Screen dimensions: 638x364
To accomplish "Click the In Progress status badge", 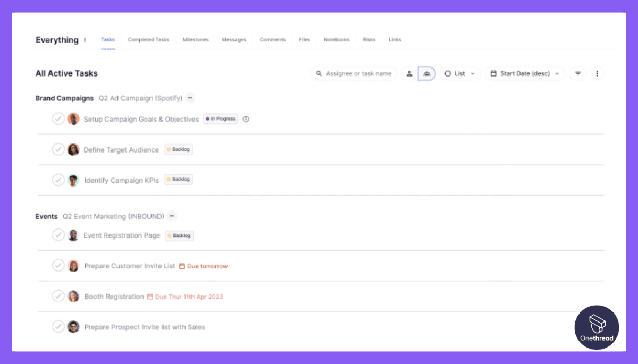I will coord(220,118).
